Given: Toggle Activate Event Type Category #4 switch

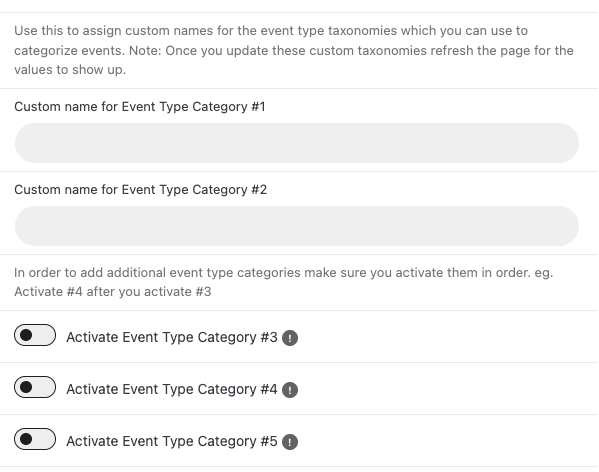Looking at the screenshot, I should coord(35,387).
